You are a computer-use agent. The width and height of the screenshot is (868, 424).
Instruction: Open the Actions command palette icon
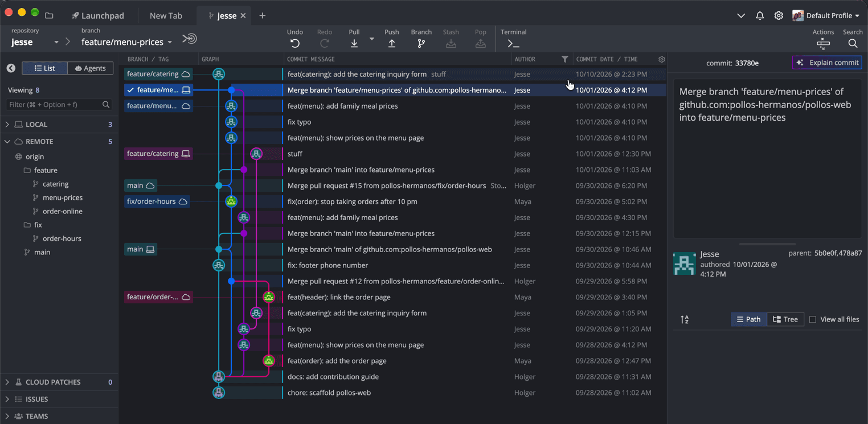[823, 44]
